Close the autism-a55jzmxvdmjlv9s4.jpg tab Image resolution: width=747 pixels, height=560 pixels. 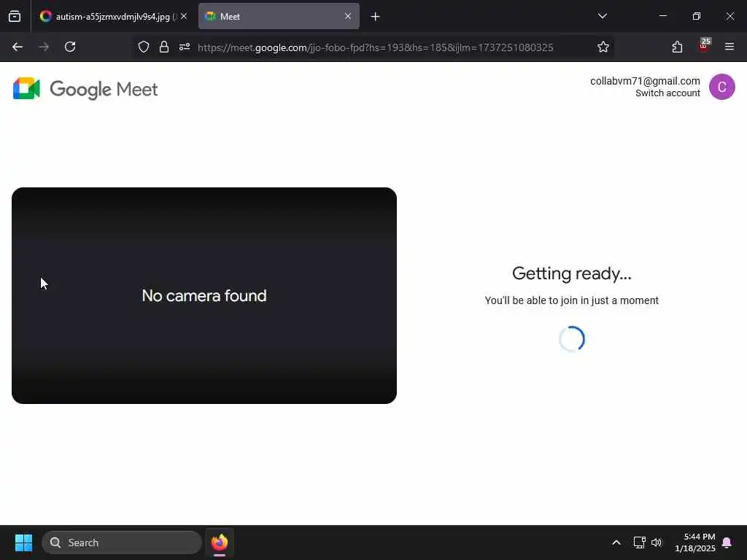tap(184, 16)
